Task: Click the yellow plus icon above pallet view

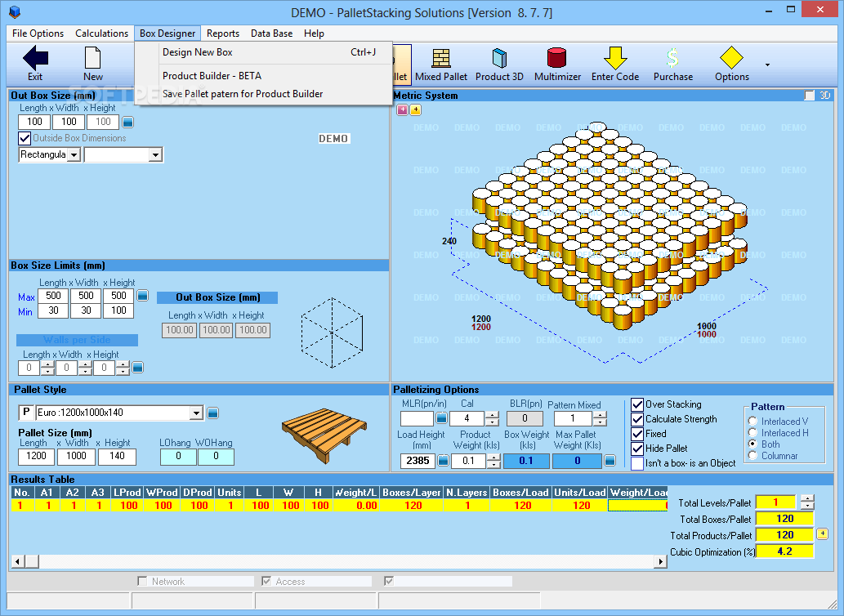Action: pyautogui.click(x=416, y=109)
